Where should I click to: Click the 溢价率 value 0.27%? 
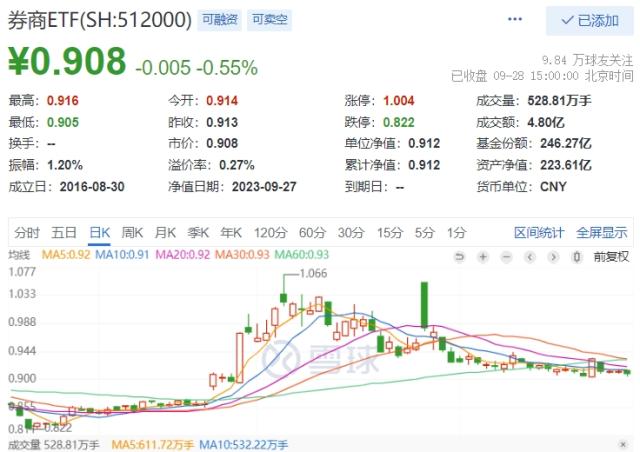click(237, 165)
